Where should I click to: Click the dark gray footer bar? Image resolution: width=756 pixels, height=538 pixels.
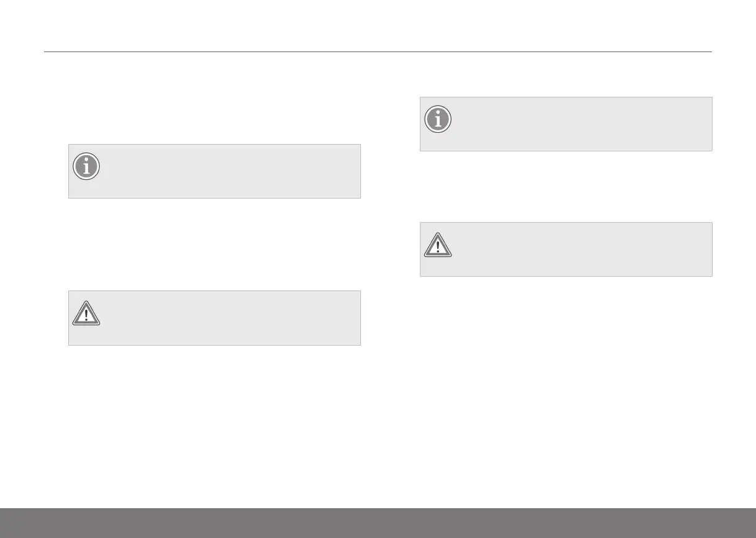click(x=378, y=522)
